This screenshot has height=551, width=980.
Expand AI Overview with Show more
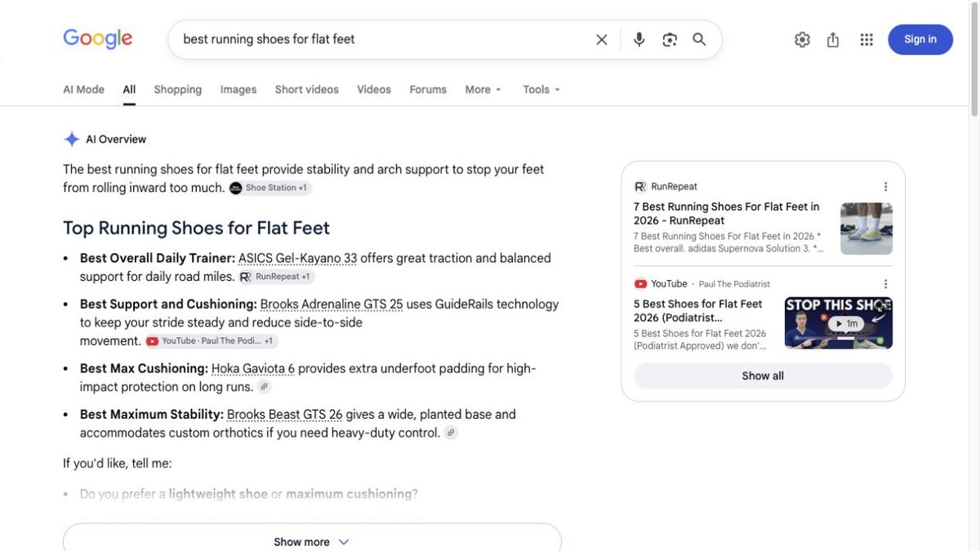point(312,541)
